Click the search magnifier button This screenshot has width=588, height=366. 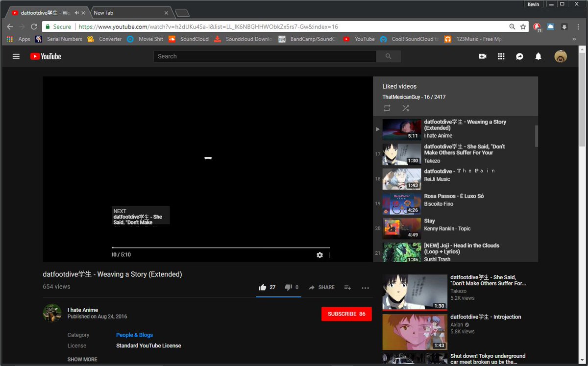click(x=389, y=56)
